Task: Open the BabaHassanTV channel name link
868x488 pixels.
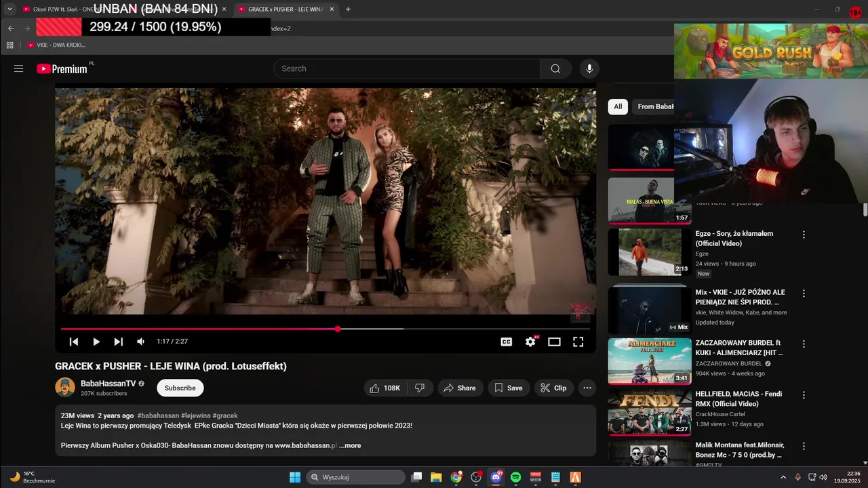Action: tap(108, 384)
